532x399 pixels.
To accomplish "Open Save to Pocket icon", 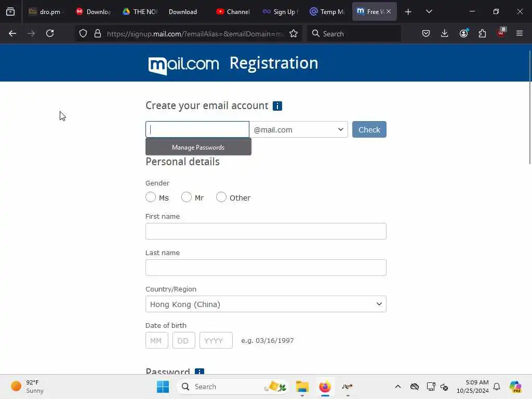I will click(426, 33).
